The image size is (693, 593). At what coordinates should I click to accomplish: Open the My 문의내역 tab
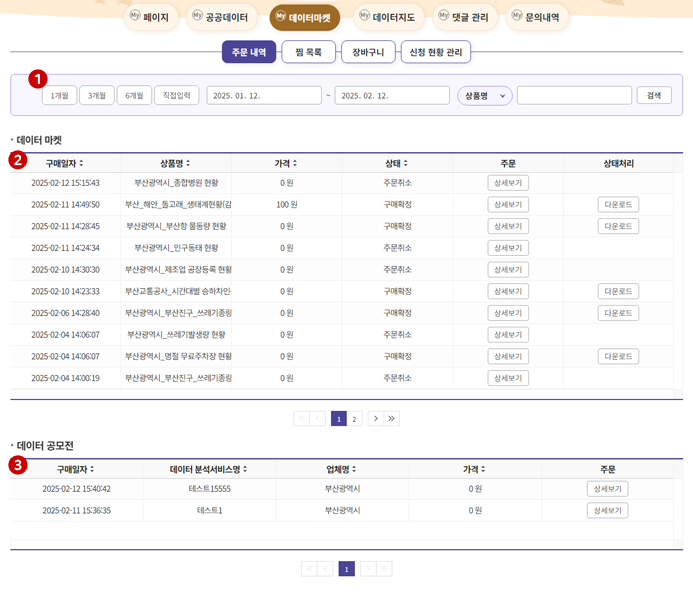click(537, 18)
